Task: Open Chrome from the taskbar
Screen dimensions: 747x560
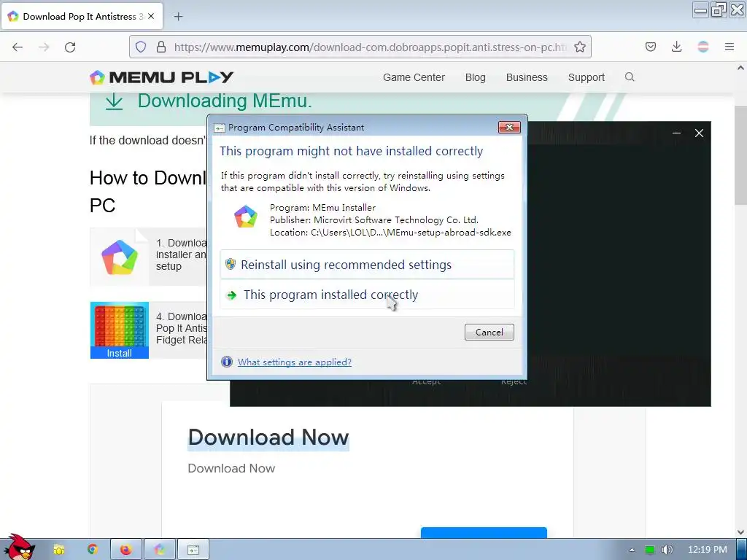Action: click(x=93, y=550)
